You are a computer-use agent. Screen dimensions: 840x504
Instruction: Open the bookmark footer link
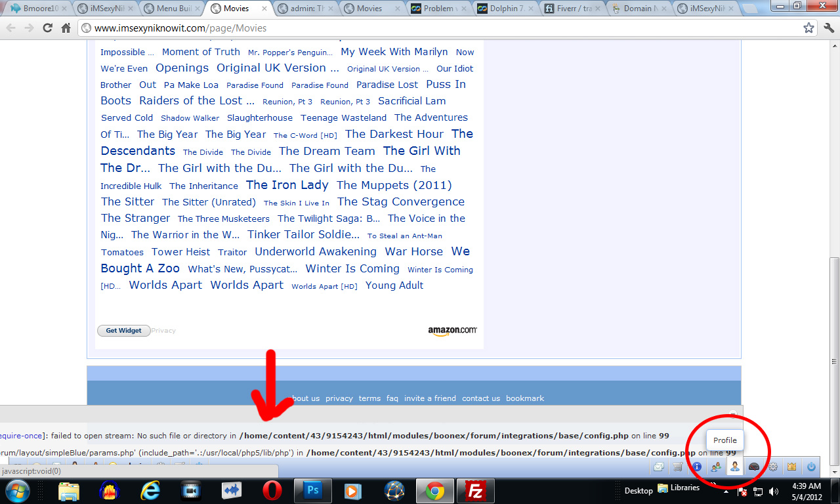(x=525, y=398)
